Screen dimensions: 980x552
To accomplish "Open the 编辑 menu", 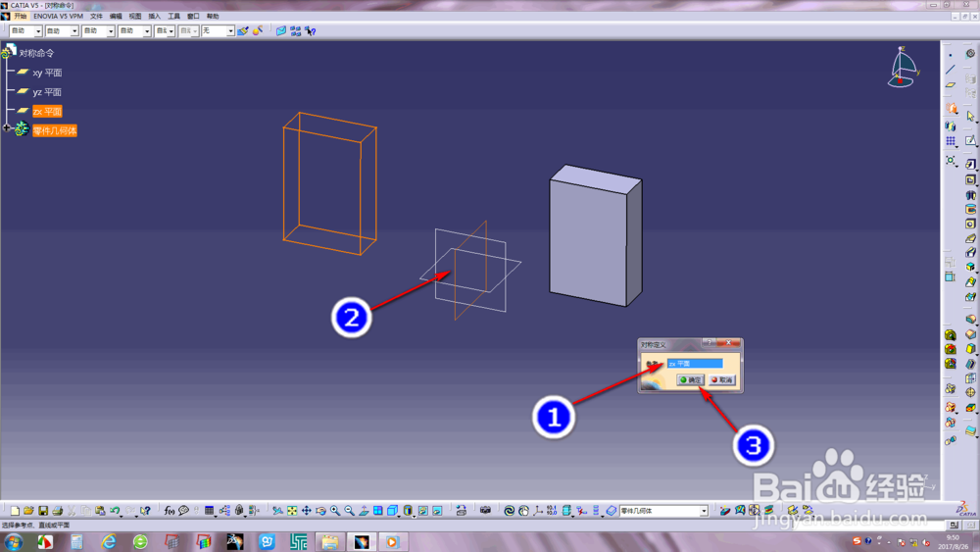I will pyautogui.click(x=116, y=17).
